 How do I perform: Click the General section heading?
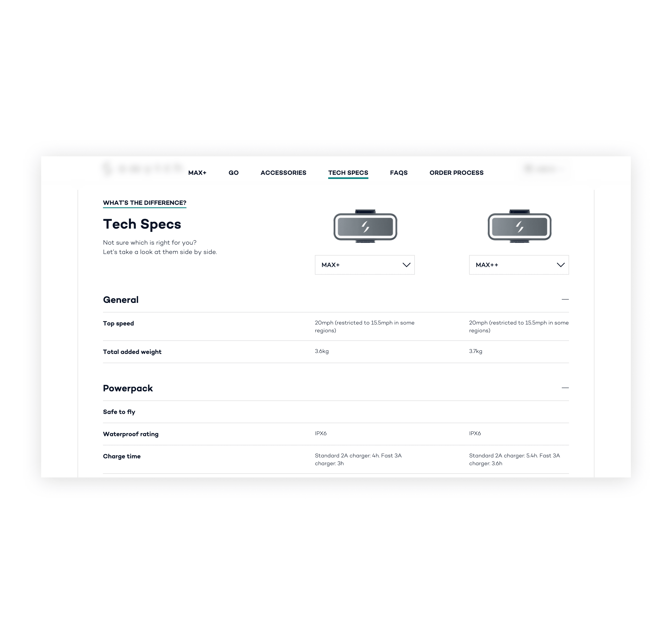point(121,300)
